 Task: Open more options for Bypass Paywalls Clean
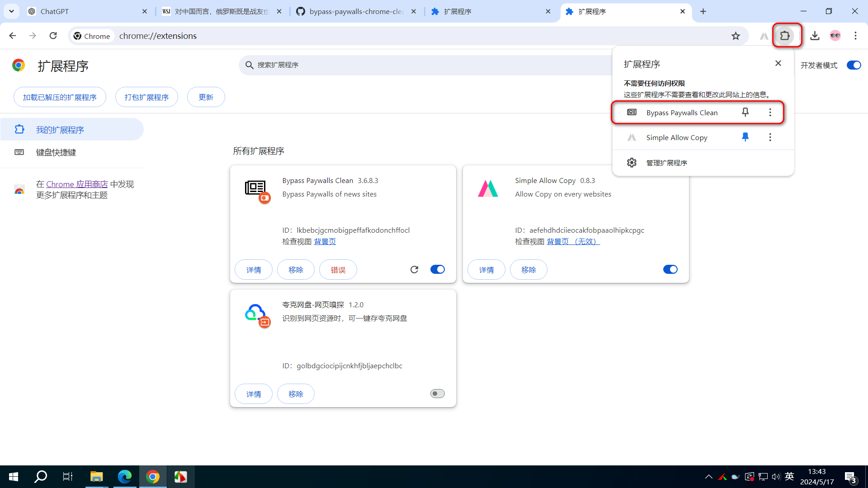pyautogui.click(x=770, y=112)
